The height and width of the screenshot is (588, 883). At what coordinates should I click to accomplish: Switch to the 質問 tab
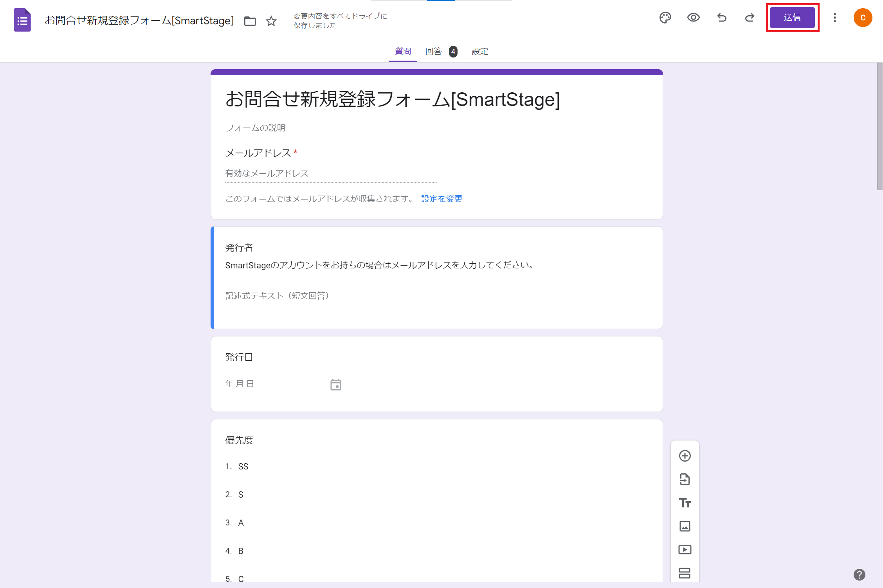[403, 51]
